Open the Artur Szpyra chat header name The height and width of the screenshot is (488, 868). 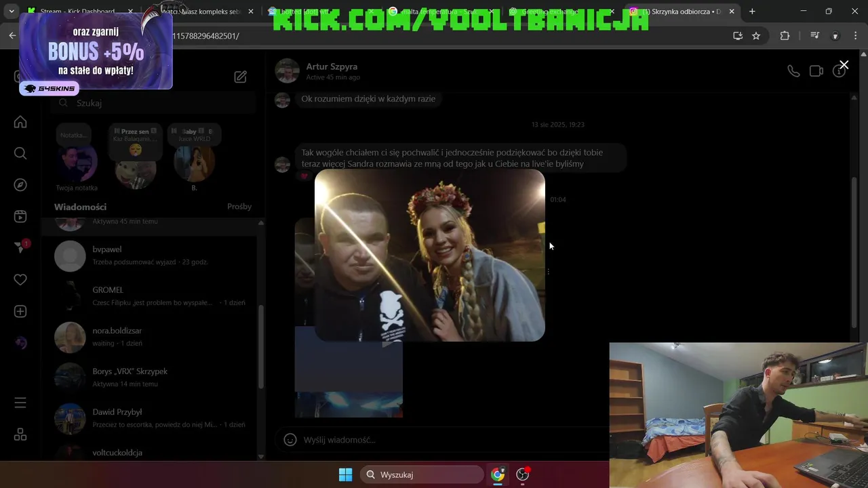[332, 66]
